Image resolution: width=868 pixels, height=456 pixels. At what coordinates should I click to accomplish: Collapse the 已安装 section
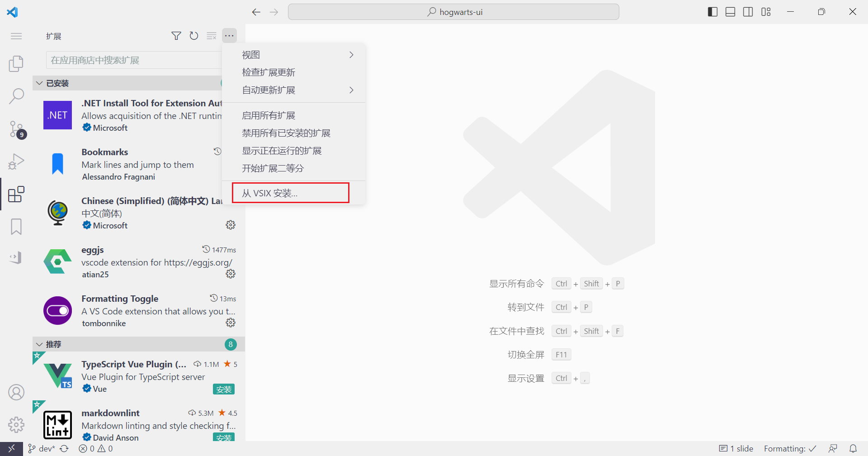point(40,83)
